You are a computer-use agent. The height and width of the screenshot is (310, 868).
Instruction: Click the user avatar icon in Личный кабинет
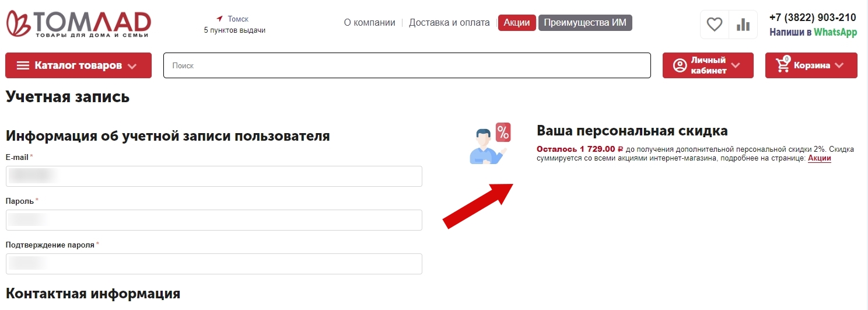(680, 65)
